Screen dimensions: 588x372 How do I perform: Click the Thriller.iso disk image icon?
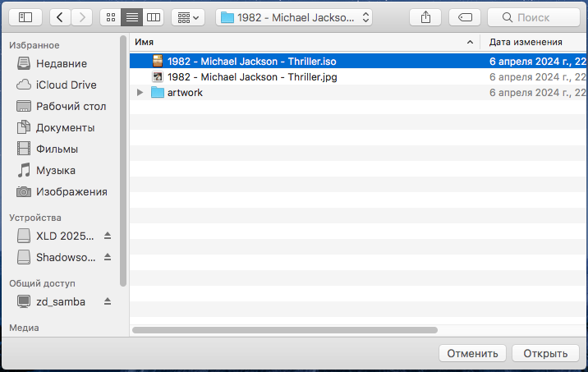point(158,61)
